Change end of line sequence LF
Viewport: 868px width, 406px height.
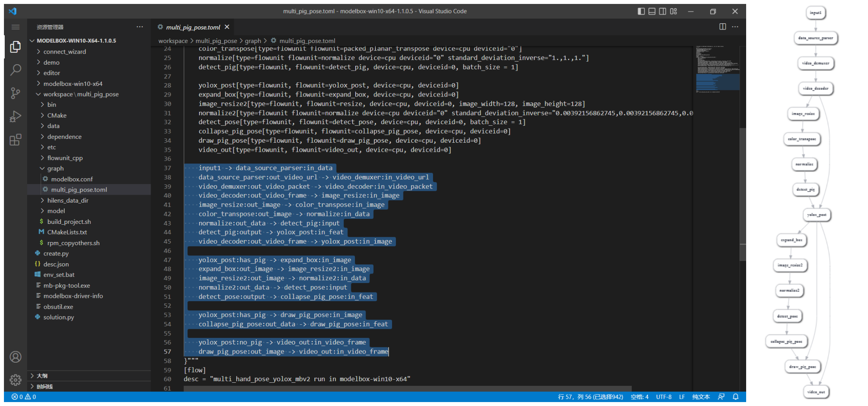(x=682, y=397)
